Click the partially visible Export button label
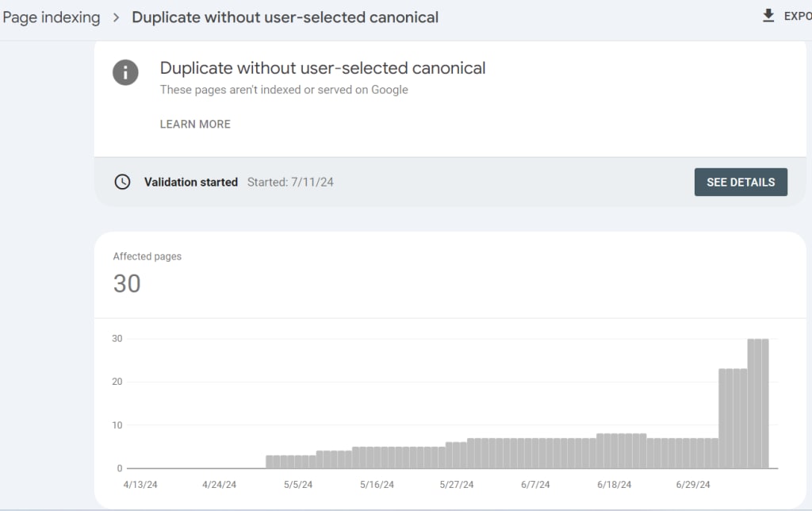 (x=797, y=17)
